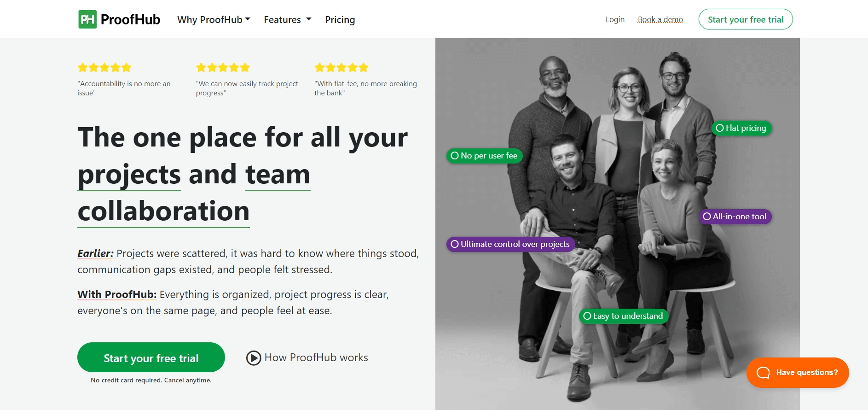Play the How ProofHub works video icon
The width and height of the screenshot is (868, 410).
tap(254, 358)
